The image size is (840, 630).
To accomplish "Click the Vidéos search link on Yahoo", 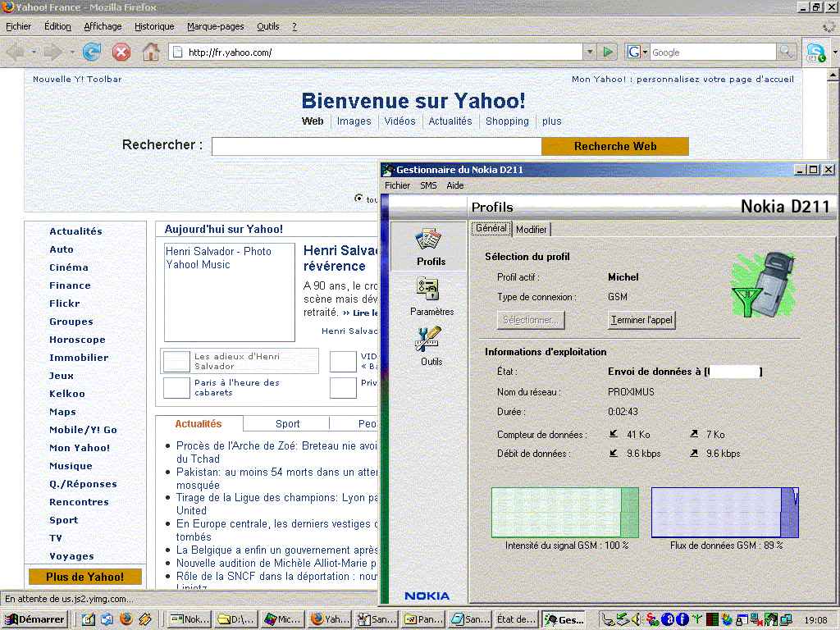I will [x=399, y=121].
